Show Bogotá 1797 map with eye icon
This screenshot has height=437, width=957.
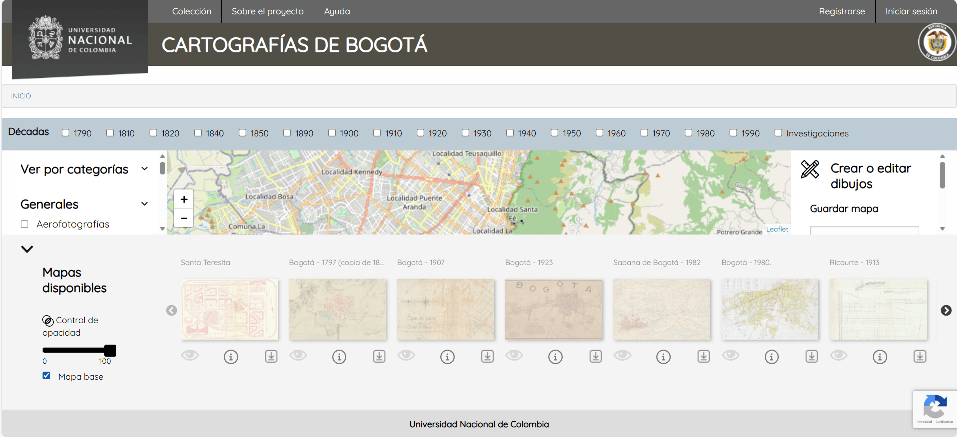pyautogui.click(x=298, y=355)
